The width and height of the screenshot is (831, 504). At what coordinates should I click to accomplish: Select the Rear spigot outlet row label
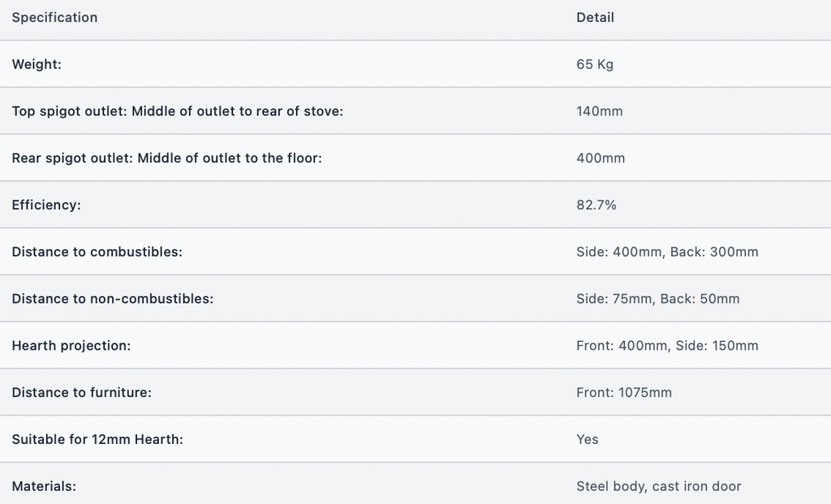click(x=167, y=158)
